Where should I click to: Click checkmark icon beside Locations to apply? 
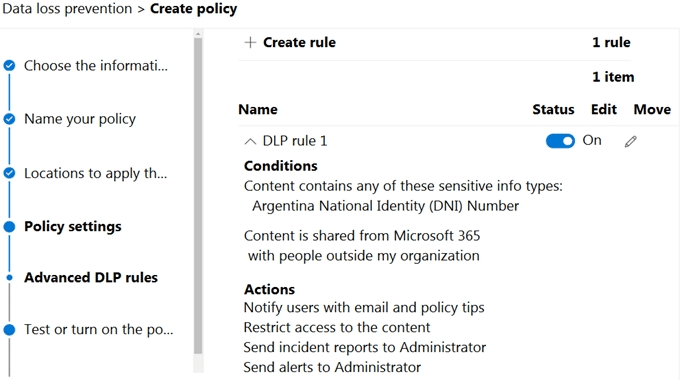tap(9, 173)
